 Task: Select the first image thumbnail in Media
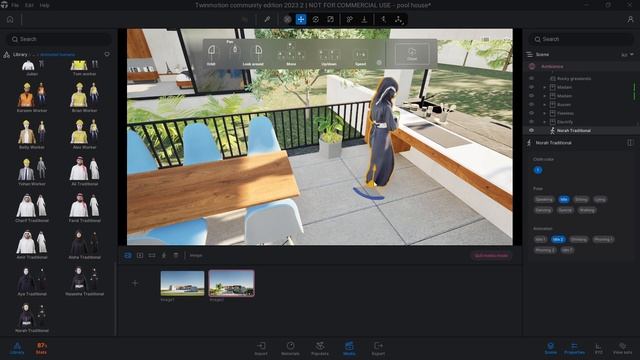182,283
